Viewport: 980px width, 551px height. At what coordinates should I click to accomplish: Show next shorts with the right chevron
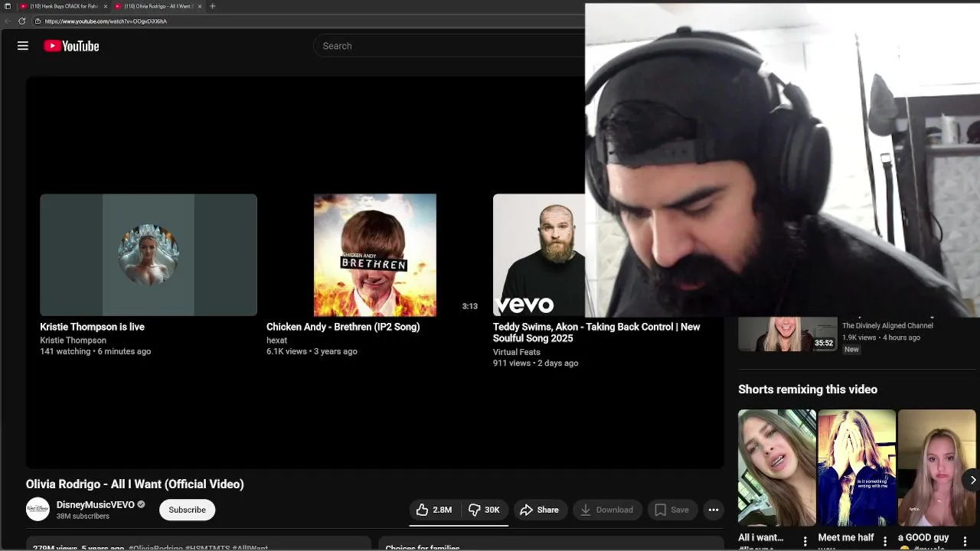pos(972,480)
